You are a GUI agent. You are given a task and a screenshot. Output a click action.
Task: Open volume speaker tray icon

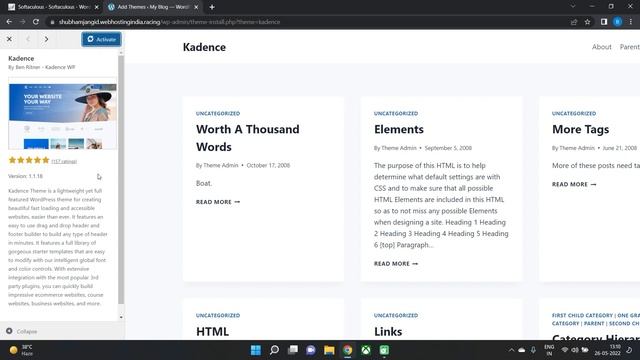point(575,350)
